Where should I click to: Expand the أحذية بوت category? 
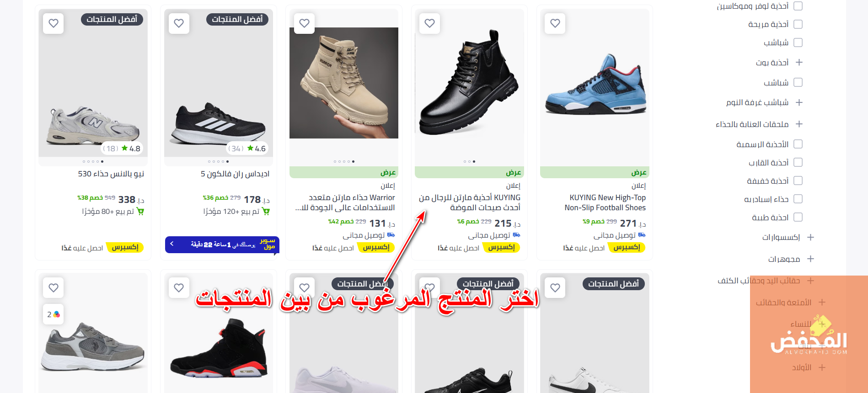(799, 62)
